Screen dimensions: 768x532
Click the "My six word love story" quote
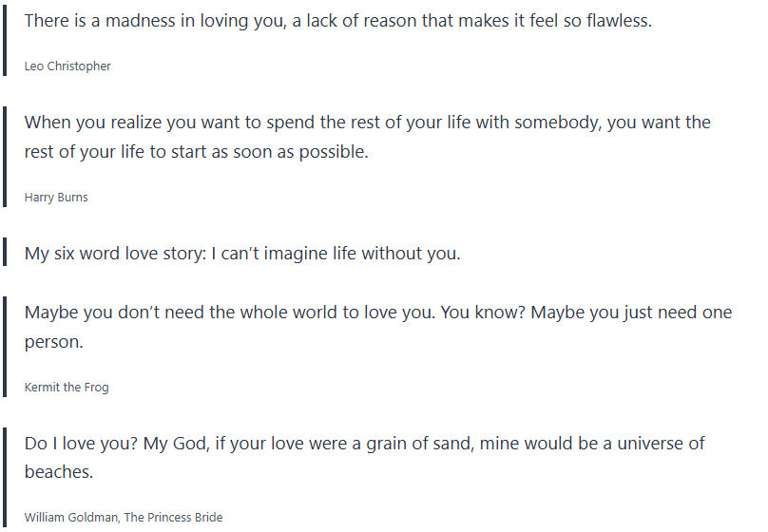(241, 254)
